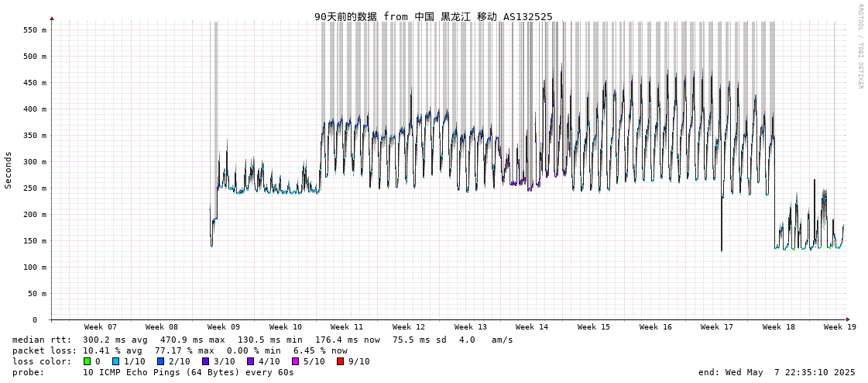Click the 'Seconds' y-axis label

tap(9, 170)
